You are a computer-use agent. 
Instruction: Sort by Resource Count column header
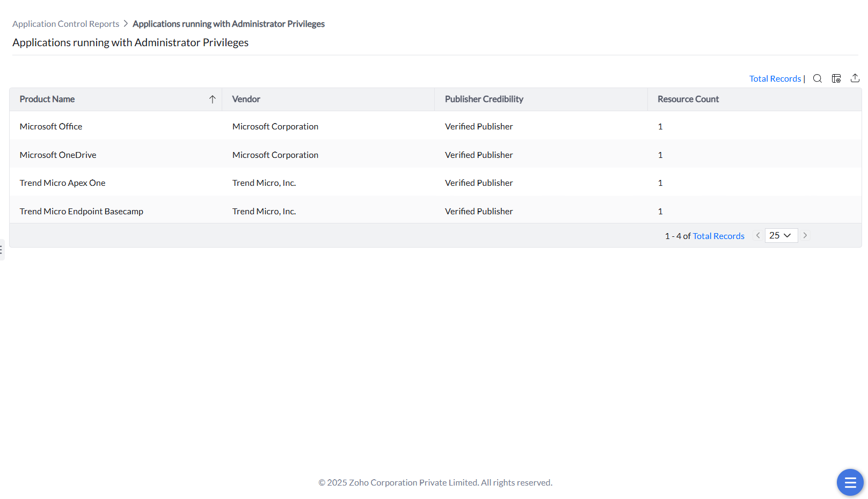coord(688,99)
